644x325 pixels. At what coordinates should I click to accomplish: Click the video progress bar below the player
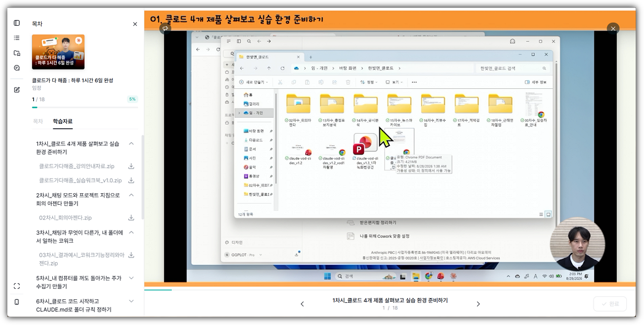click(x=390, y=289)
